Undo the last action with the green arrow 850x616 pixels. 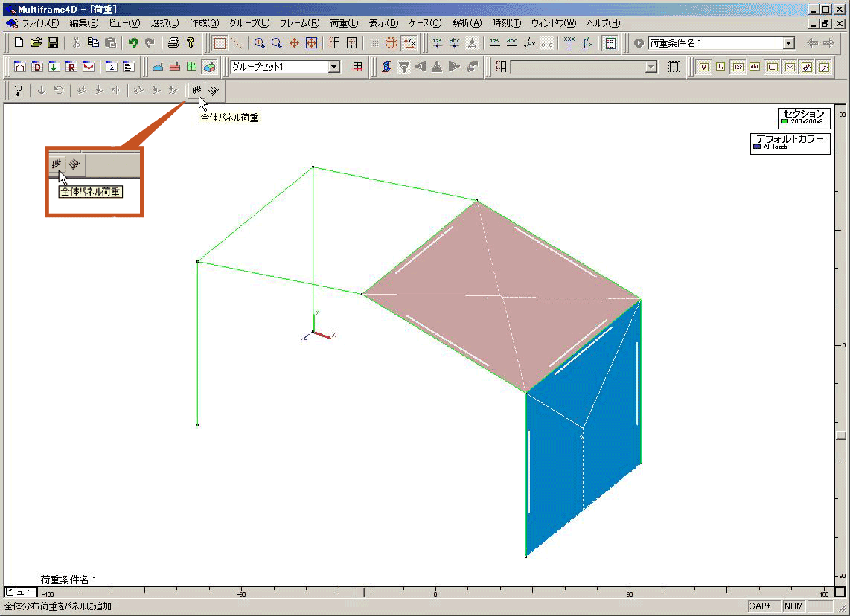click(x=132, y=43)
